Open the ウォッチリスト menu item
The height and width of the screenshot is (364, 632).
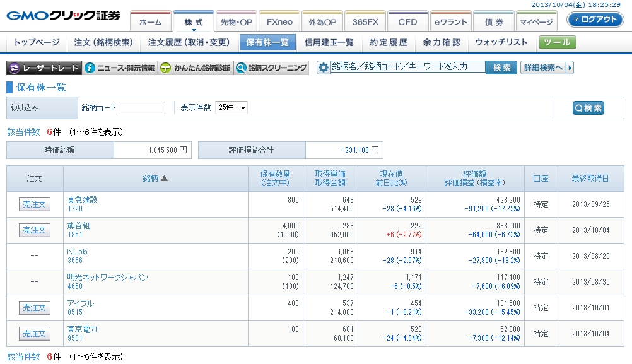pos(501,42)
